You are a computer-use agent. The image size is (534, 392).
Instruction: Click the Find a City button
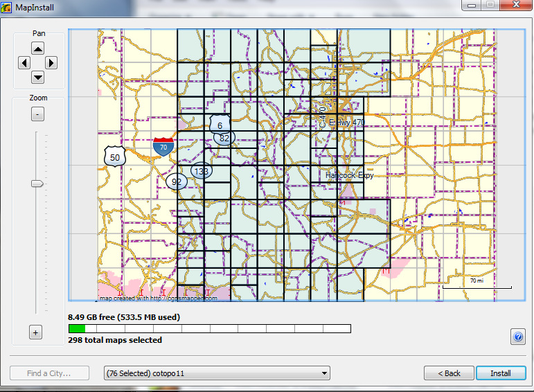(48, 373)
